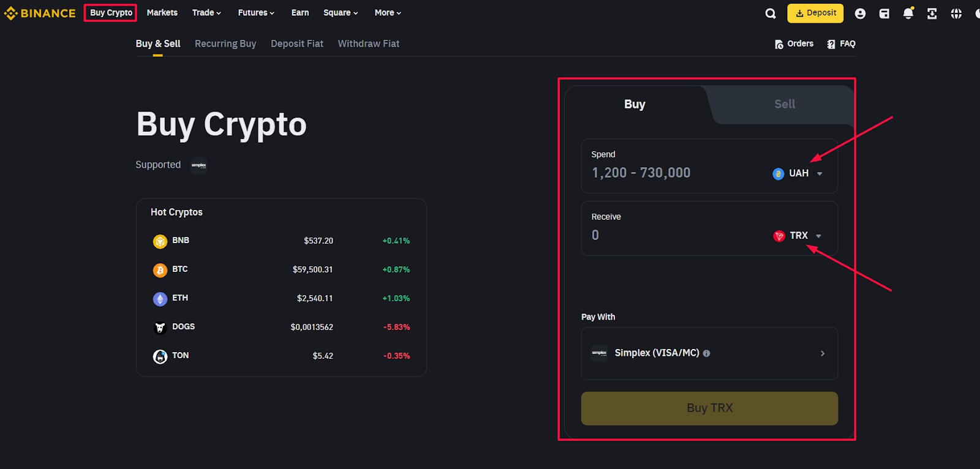The width and height of the screenshot is (980, 469).
Task: Open the notifications bell icon
Action: pyautogui.click(x=908, y=13)
